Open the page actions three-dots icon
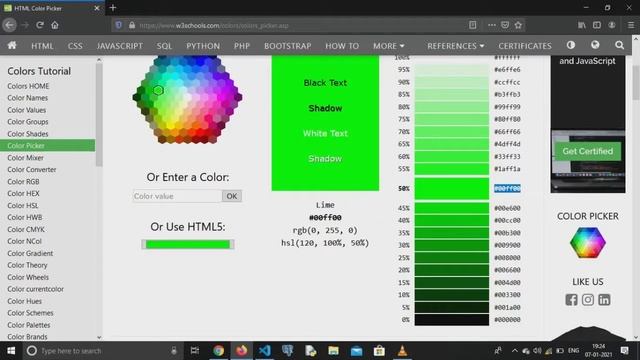 (x=492, y=25)
